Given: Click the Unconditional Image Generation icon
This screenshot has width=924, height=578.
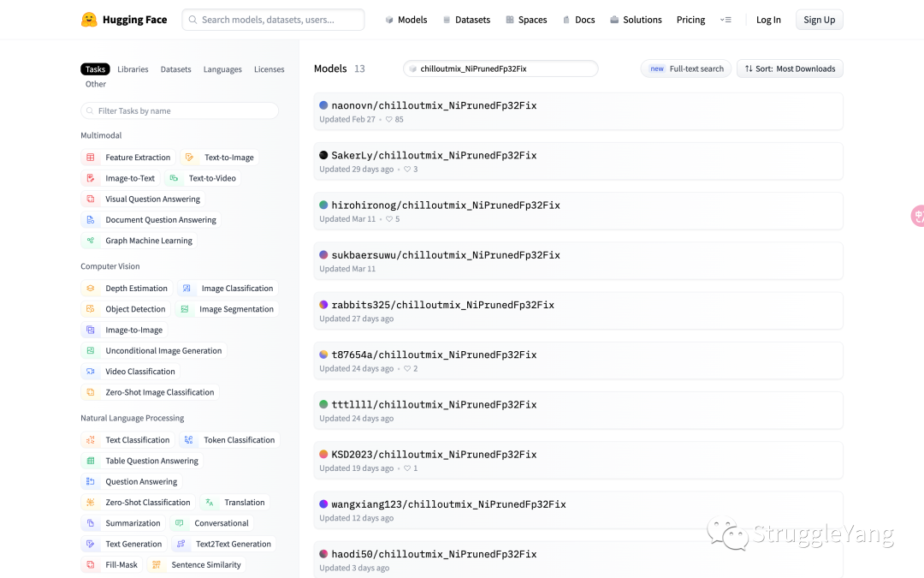Looking at the screenshot, I should tap(90, 351).
